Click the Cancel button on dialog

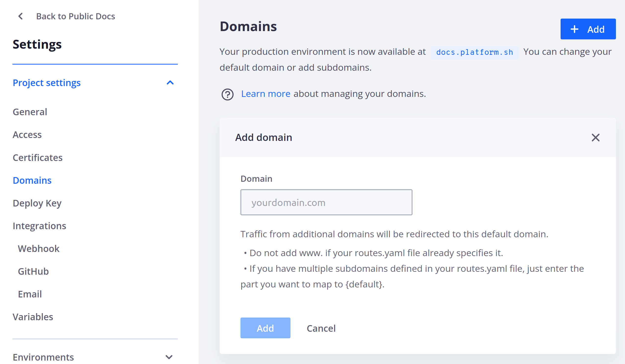click(x=321, y=328)
